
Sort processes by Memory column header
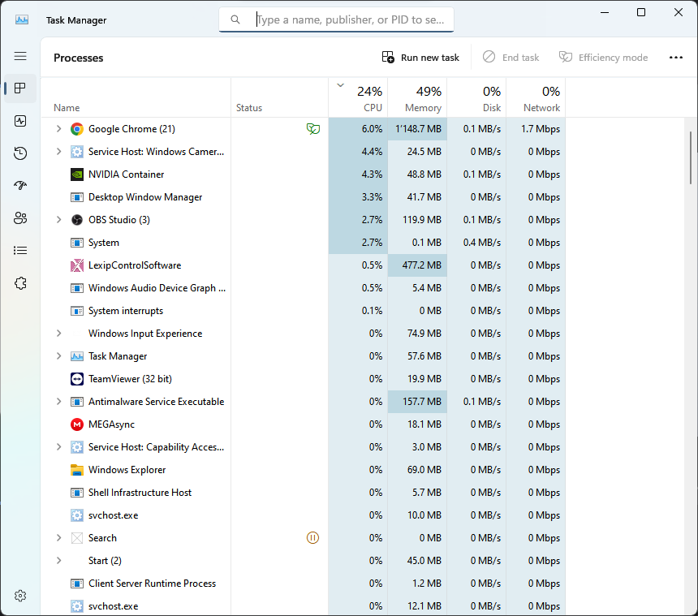(417, 98)
